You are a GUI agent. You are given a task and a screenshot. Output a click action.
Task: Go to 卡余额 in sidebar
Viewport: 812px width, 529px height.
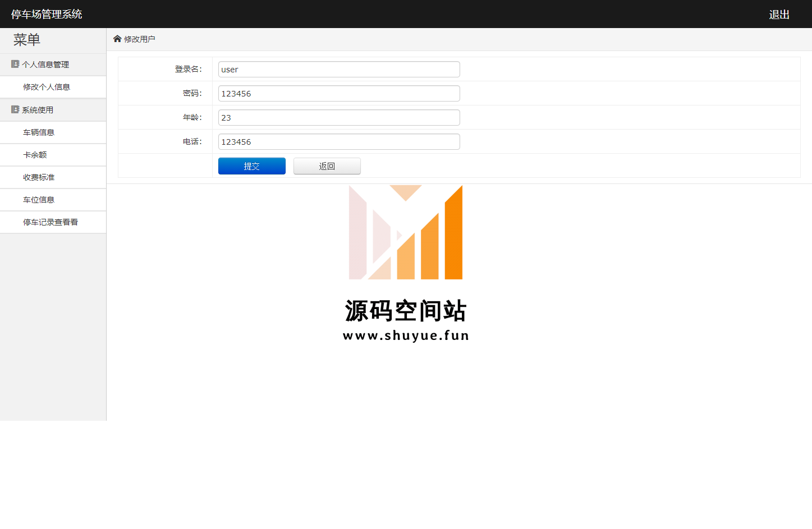point(53,155)
